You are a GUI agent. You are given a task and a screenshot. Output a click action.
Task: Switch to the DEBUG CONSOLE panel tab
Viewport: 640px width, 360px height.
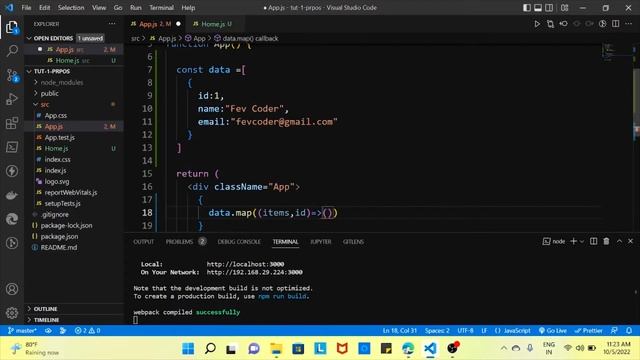point(239,242)
